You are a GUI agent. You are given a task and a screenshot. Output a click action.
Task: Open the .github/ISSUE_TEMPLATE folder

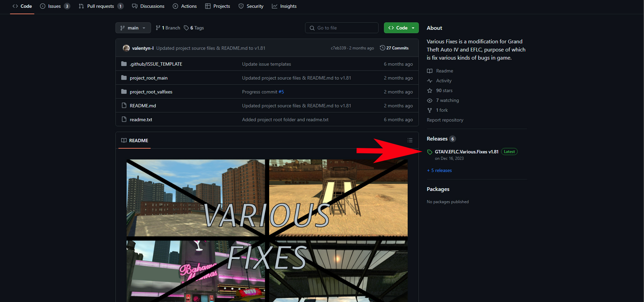coord(156,64)
